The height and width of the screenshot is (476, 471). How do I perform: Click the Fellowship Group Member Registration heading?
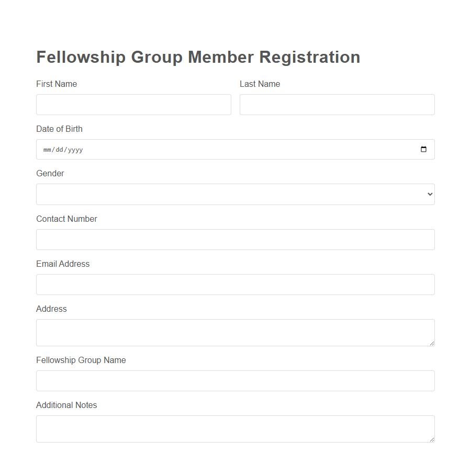point(198,57)
